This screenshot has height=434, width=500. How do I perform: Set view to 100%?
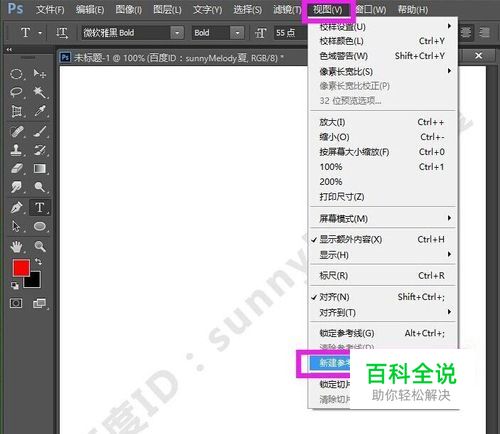tap(383, 167)
